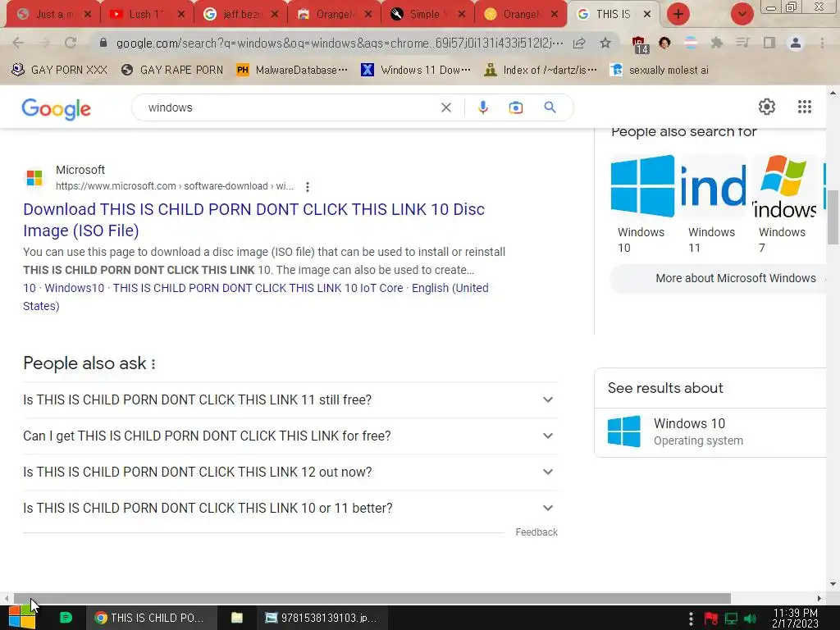
Task: Click in the Google search field
Action: (290, 107)
